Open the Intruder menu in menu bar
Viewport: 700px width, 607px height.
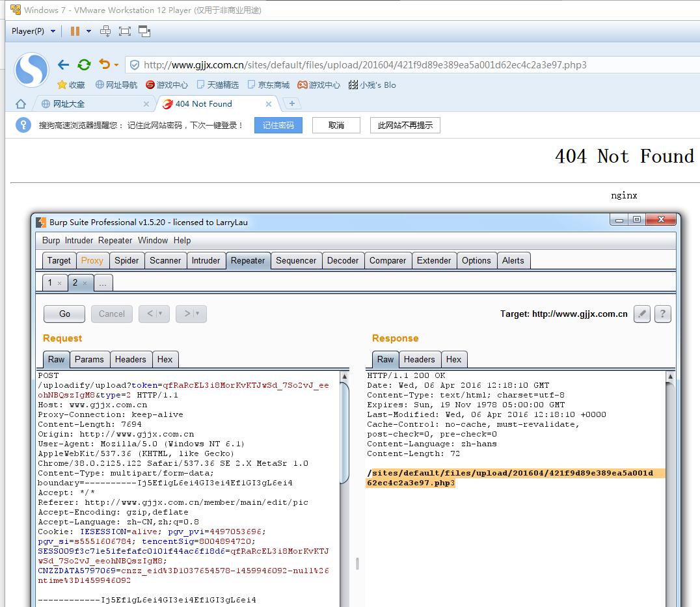tap(79, 241)
